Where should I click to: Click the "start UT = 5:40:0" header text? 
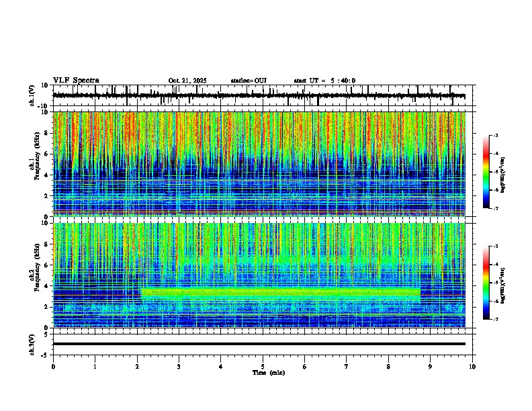(324, 81)
